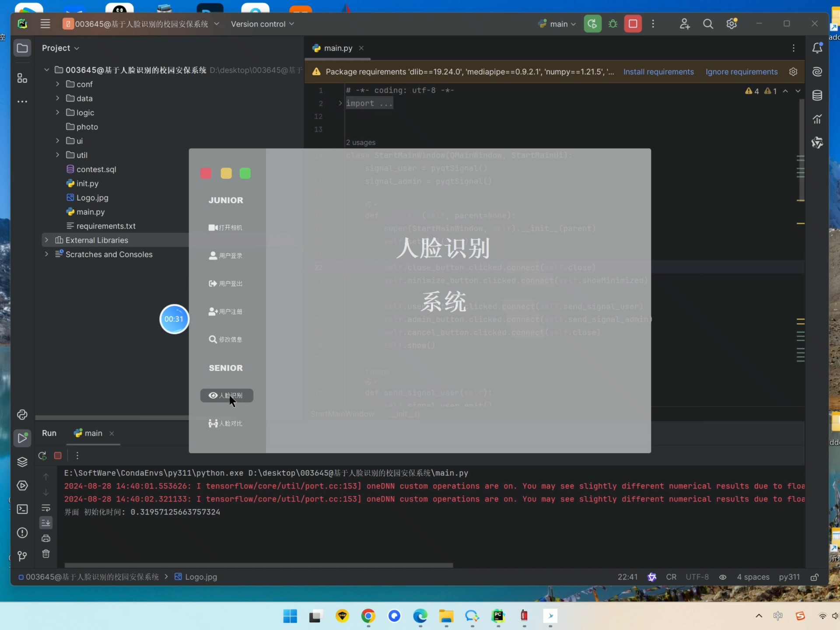Open the main hamburger menu
The image size is (840, 630).
point(45,24)
